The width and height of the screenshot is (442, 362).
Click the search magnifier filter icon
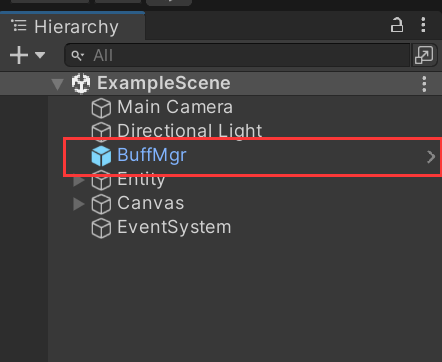click(x=77, y=56)
